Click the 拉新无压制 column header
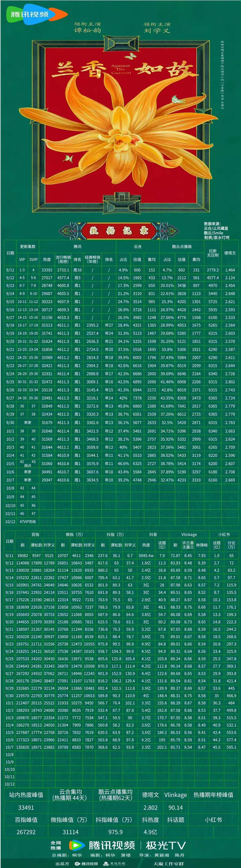The height and width of the screenshot is (868, 241). [213, 253]
